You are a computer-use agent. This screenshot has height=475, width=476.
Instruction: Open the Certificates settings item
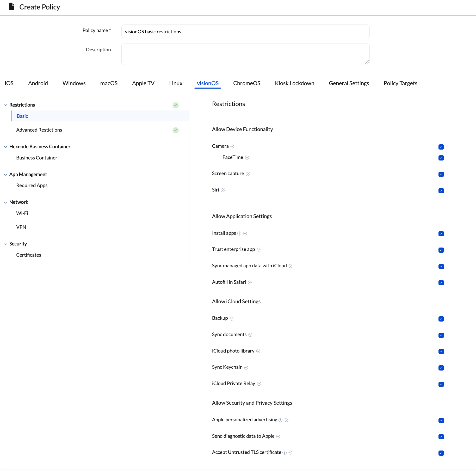pos(29,255)
